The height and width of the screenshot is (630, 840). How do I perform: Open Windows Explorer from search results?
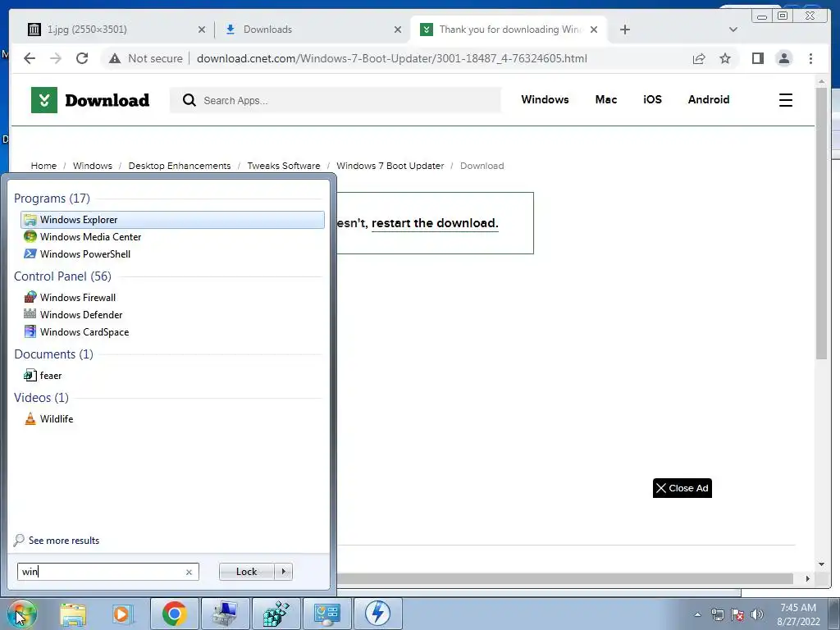point(172,220)
